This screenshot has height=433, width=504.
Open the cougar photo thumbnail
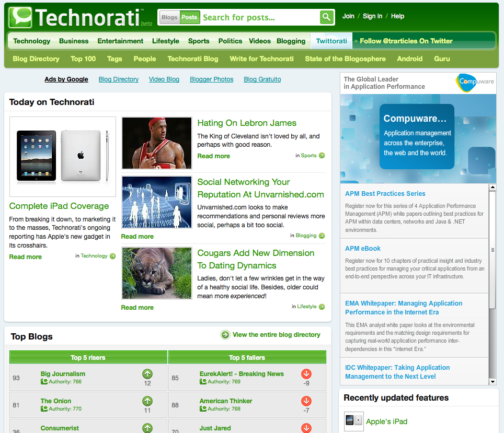coord(157,273)
